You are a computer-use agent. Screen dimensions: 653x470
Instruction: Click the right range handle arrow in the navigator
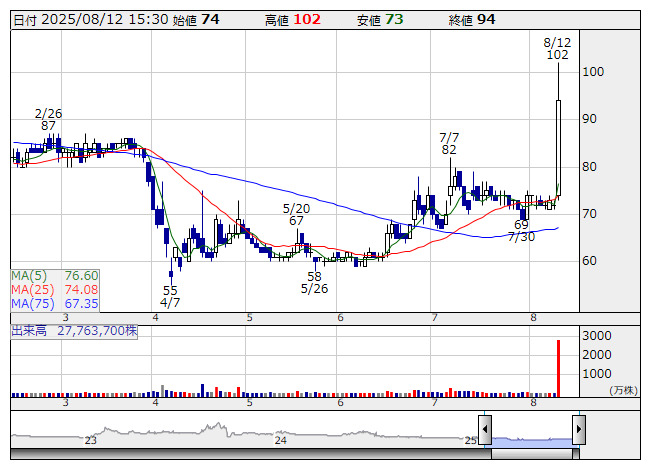click(x=579, y=429)
